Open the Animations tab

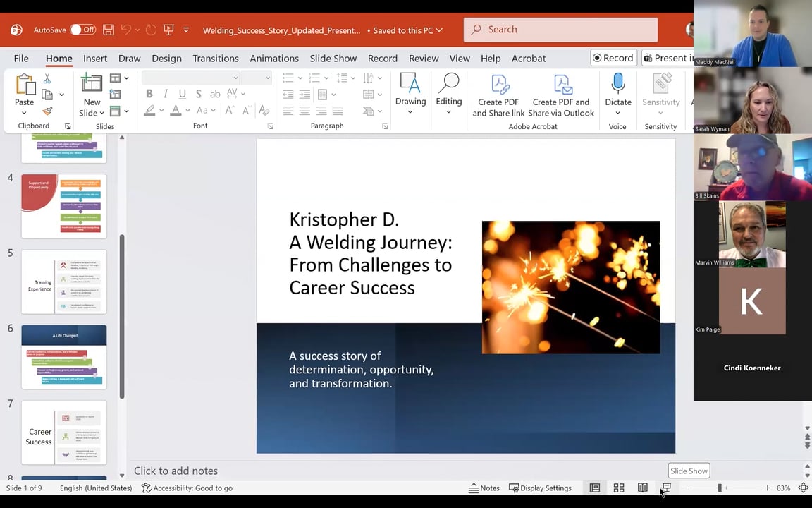click(x=274, y=59)
